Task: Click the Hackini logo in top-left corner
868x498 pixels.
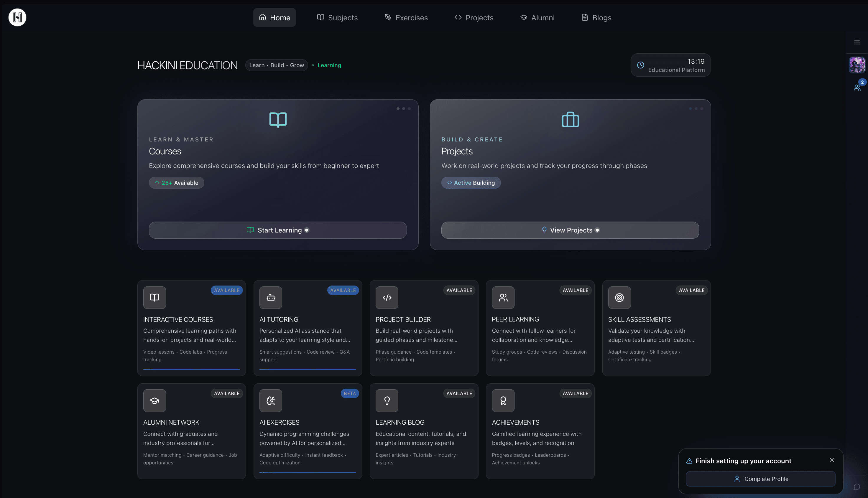Action: (17, 17)
